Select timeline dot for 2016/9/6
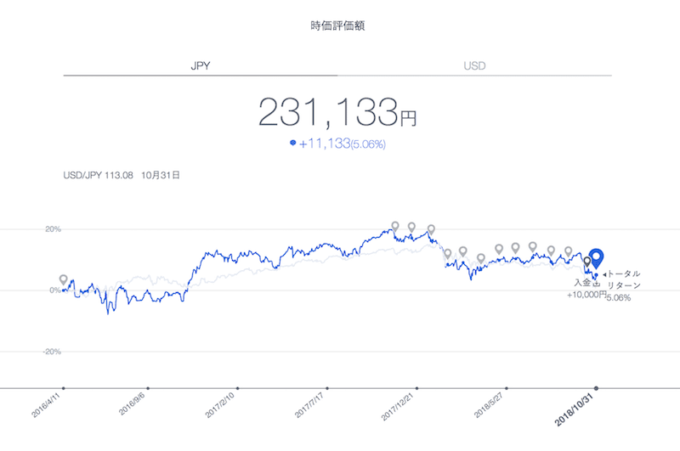The height and width of the screenshot is (451, 680). click(x=148, y=388)
